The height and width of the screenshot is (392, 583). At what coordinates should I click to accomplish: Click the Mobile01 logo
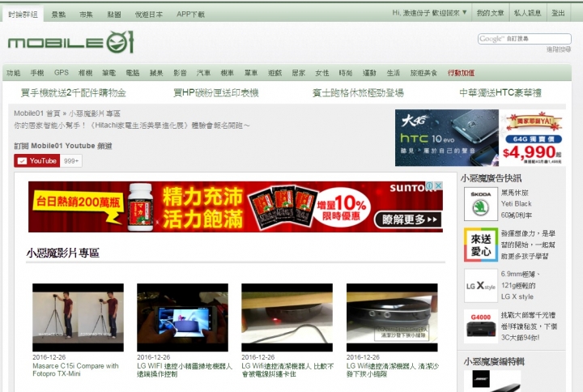[x=70, y=42]
